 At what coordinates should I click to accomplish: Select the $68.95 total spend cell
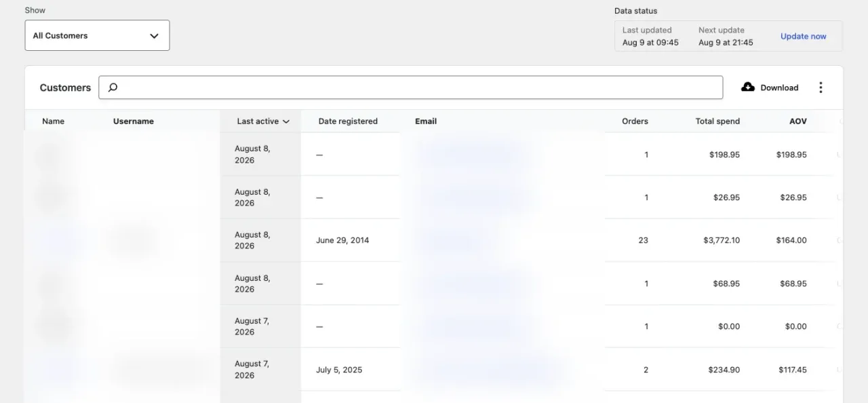726,284
